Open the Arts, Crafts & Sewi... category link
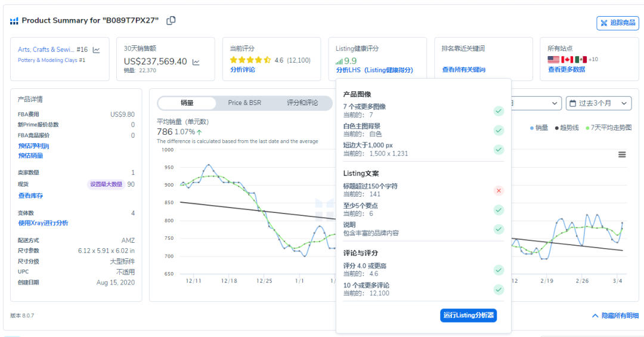Viewport: 644px width, 337px height. coord(46,50)
